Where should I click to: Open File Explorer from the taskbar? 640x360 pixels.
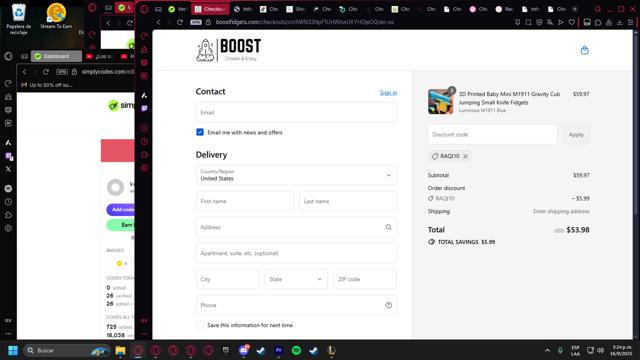click(x=120, y=350)
